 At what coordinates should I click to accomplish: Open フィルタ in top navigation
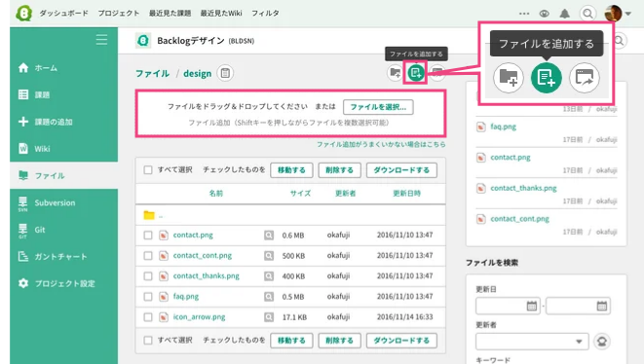[x=265, y=13]
